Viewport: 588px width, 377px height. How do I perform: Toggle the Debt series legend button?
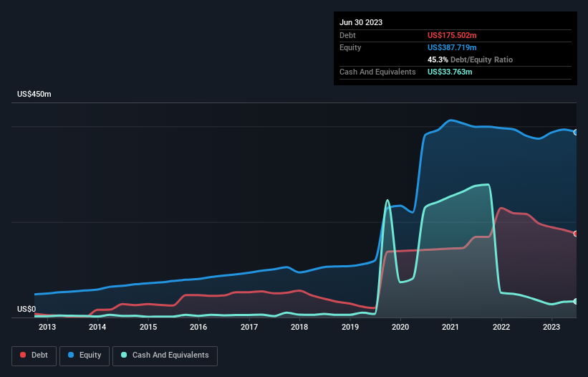pyautogui.click(x=34, y=355)
